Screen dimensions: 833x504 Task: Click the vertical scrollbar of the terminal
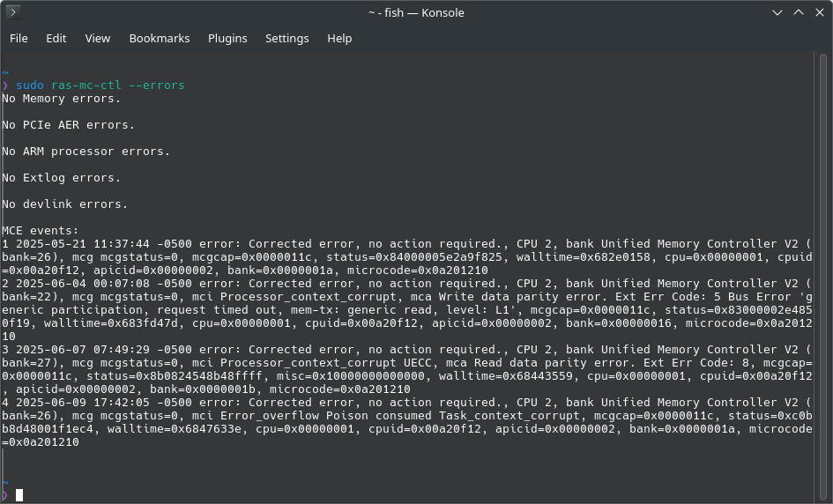(x=822, y=276)
